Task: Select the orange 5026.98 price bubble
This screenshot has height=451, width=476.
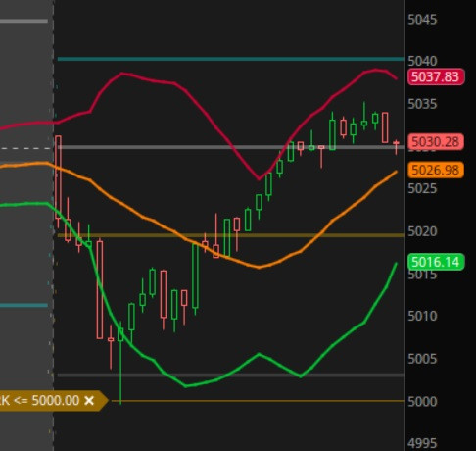Action: [x=436, y=170]
